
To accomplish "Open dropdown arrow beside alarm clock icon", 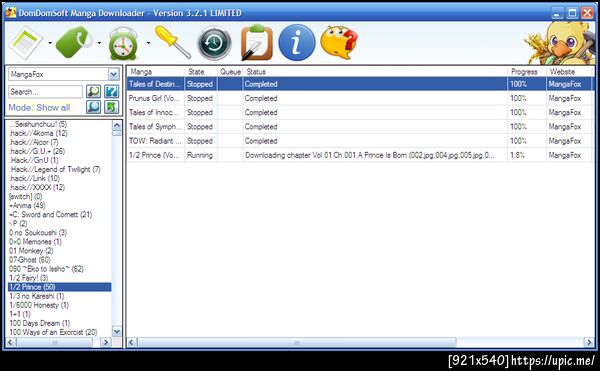I will (148, 43).
